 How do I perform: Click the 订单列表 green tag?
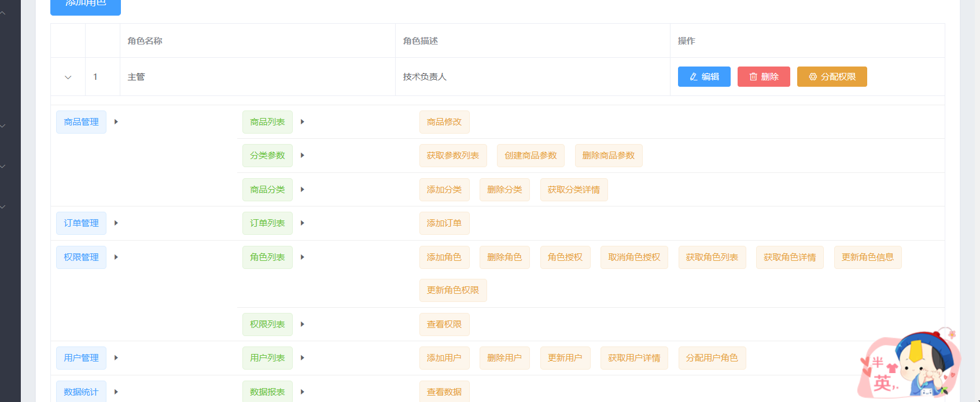click(x=267, y=223)
